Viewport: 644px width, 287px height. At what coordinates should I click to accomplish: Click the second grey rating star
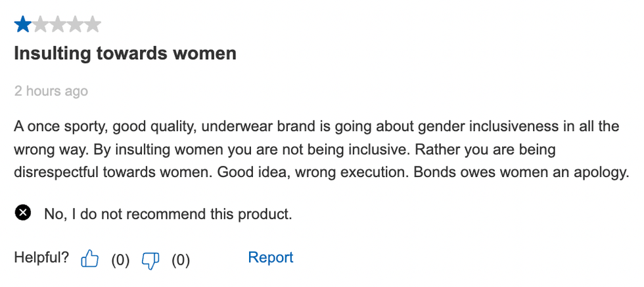click(x=41, y=25)
